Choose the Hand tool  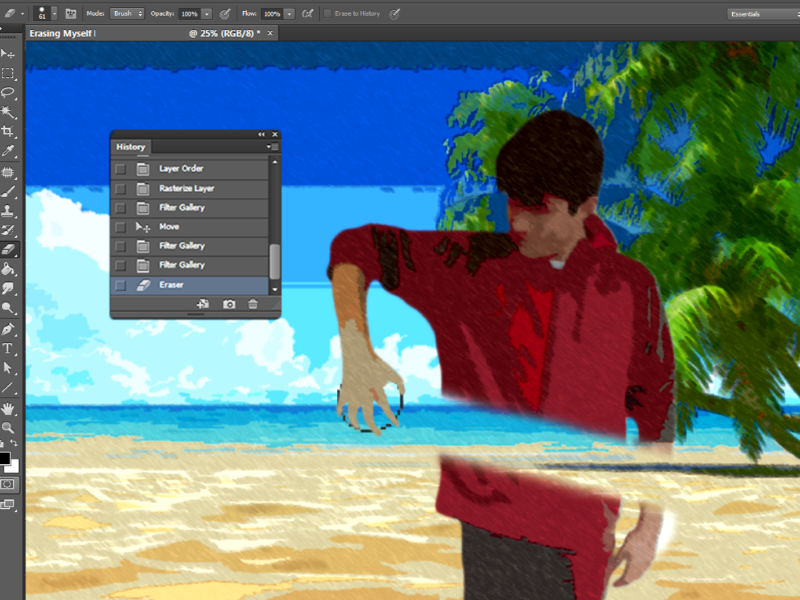click(8, 408)
